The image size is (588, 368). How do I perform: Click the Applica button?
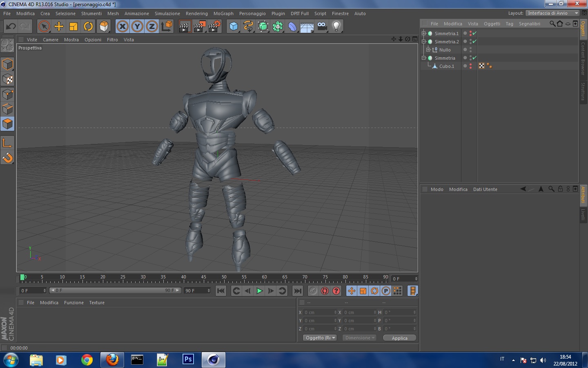(399, 338)
